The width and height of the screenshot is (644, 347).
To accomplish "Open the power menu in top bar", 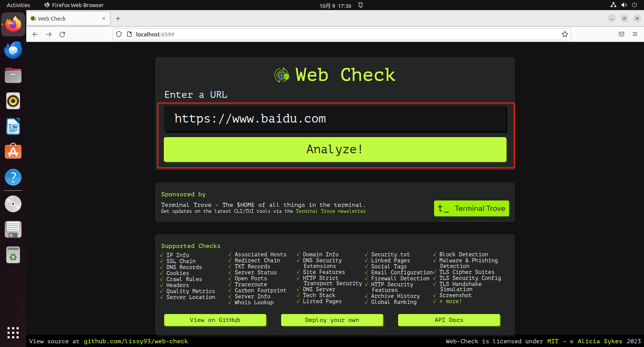I will click(x=634, y=5).
